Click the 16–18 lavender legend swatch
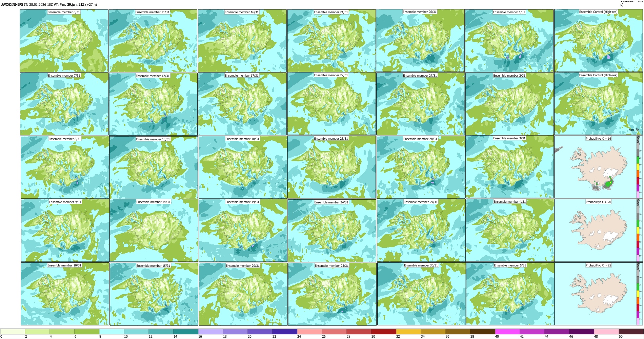The width and height of the screenshot is (644, 339). tap(210, 332)
